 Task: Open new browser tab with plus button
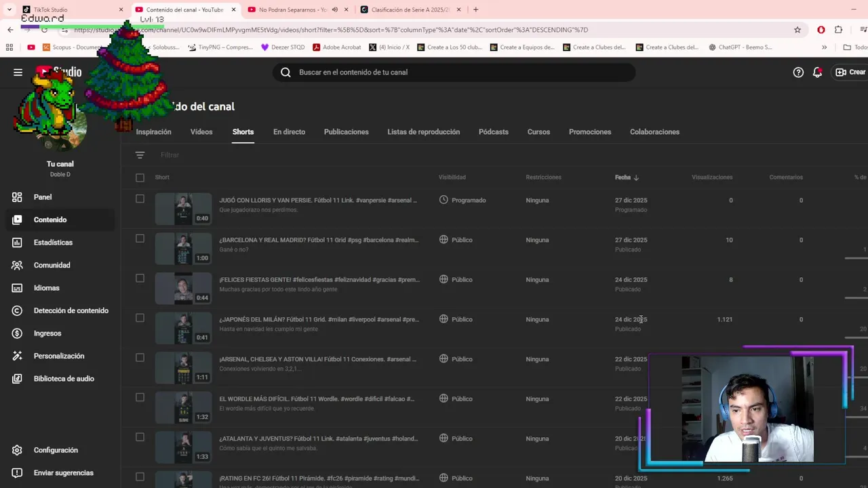coord(475,9)
